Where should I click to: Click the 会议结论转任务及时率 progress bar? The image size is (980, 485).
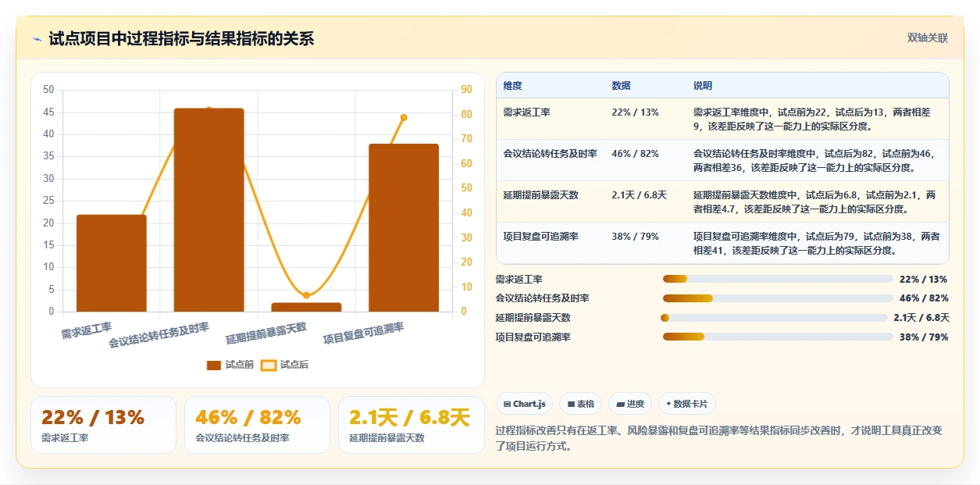[778, 298]
